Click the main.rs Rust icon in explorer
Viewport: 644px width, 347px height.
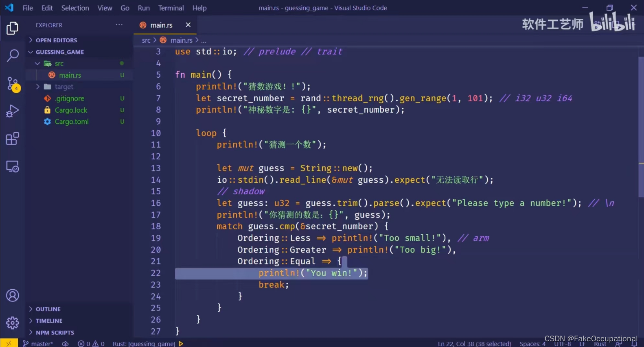coord(52,75)
